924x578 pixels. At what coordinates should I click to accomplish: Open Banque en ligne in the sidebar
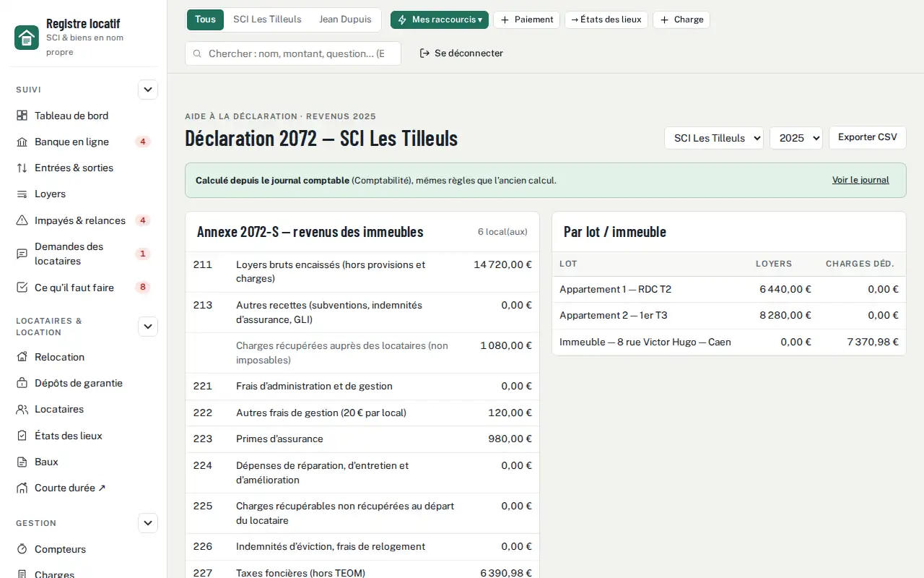point(83,142)
